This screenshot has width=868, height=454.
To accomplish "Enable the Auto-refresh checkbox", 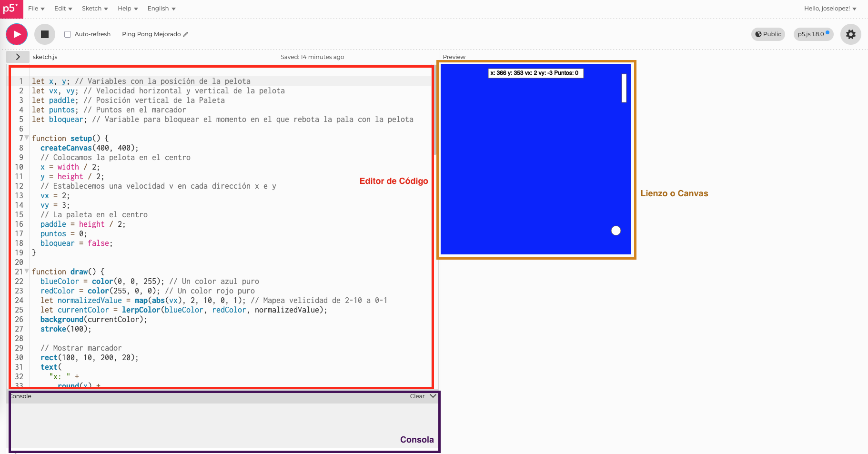I will click(68, 34).
